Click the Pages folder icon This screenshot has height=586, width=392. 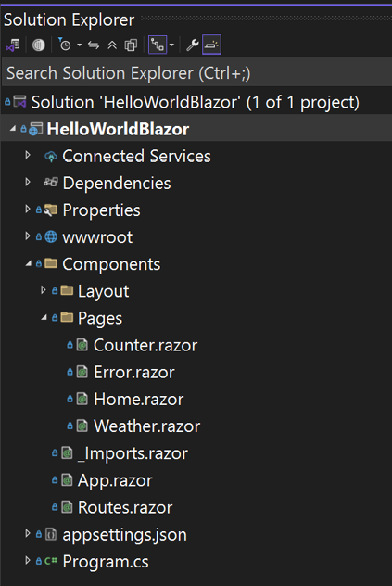[67, 317]
